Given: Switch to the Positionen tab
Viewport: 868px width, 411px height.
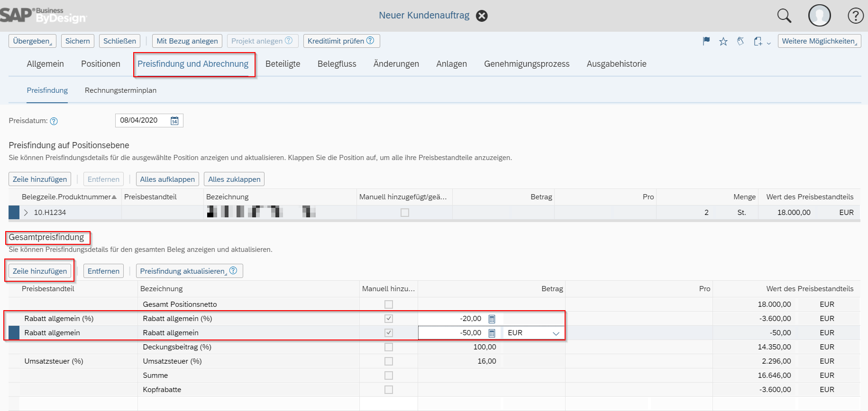Looking at the screenshot, I should tap(101, 64).
